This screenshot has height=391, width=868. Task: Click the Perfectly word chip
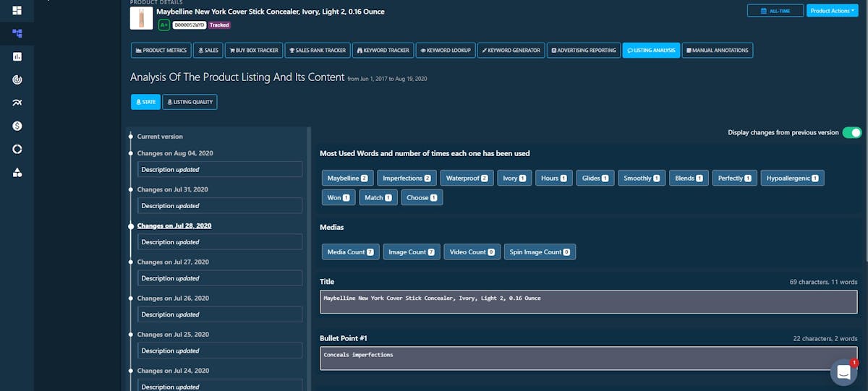(735, 178)
